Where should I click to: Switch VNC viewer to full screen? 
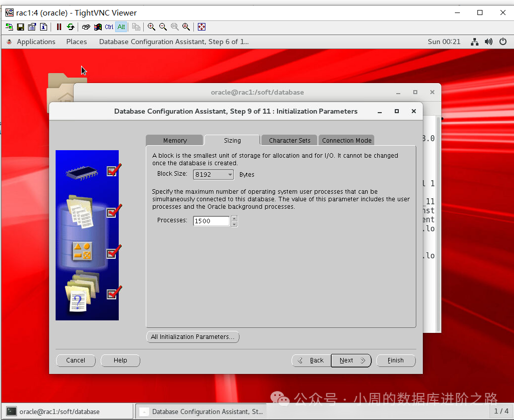coord(201,27)
